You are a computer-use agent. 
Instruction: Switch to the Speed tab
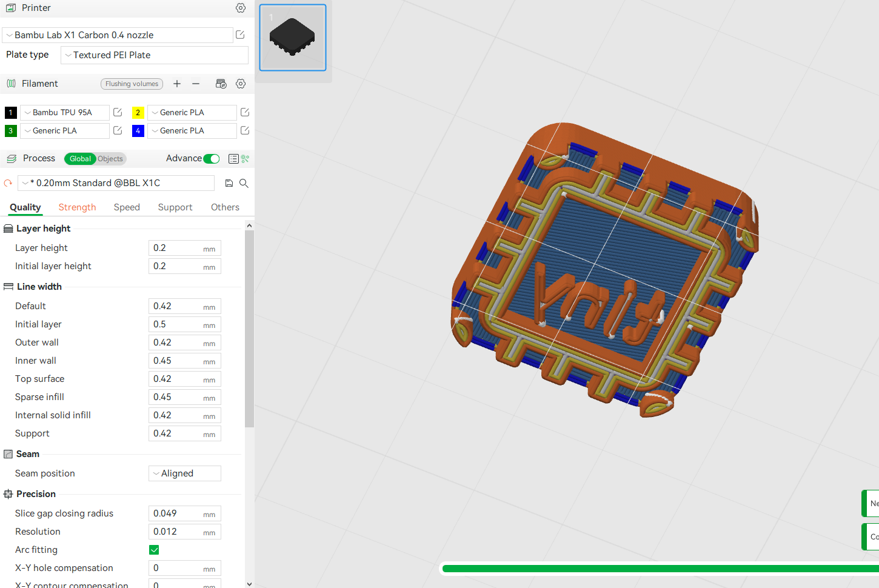(127, 207)
